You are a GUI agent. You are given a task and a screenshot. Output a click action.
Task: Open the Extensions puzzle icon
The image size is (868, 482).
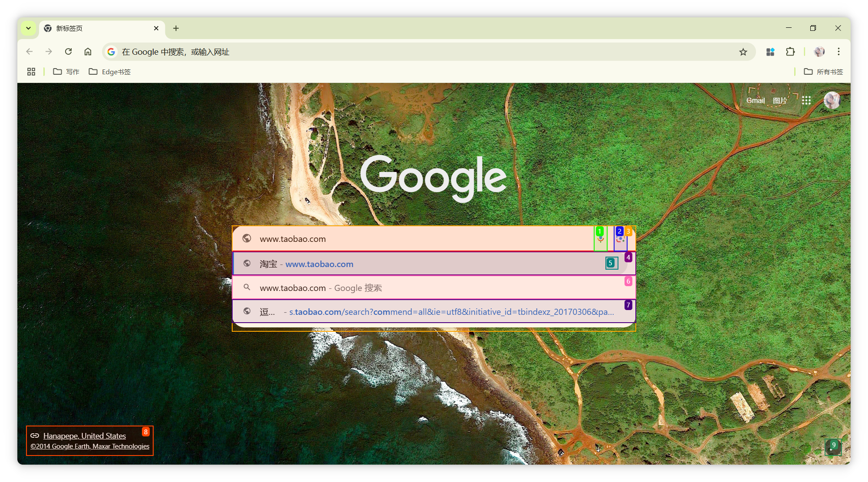point(790,52)
